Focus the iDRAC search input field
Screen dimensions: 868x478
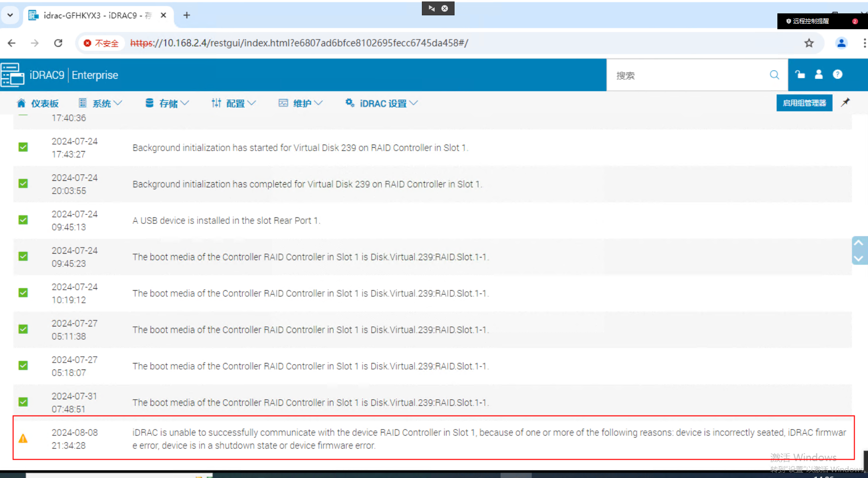[688, 75]
